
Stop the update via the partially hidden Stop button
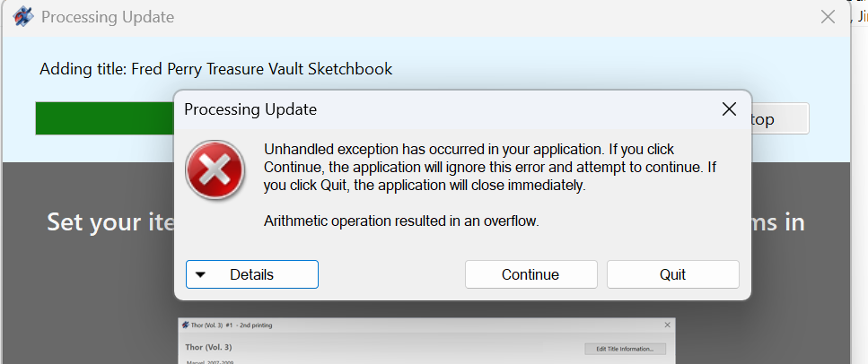click(x=780, y=118)
